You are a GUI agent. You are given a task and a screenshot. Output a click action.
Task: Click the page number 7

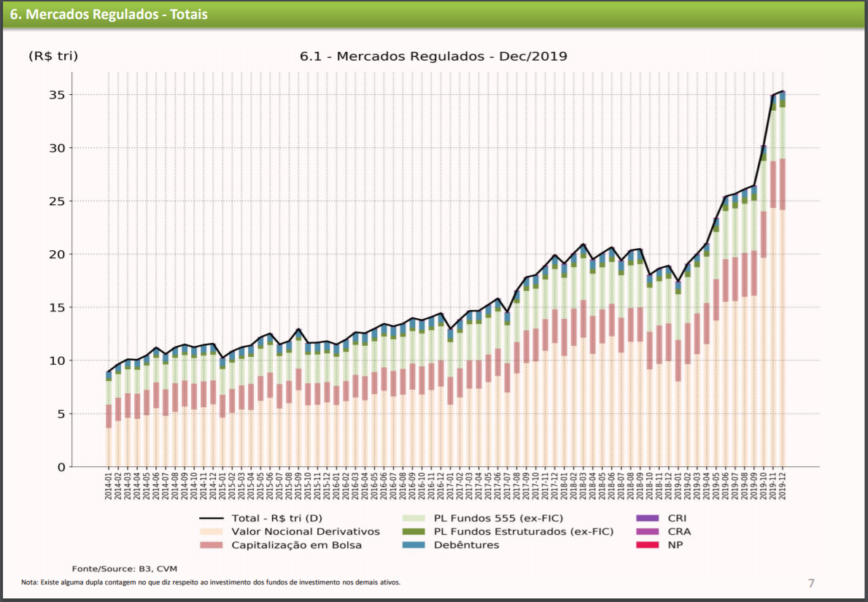click(810, 583)
